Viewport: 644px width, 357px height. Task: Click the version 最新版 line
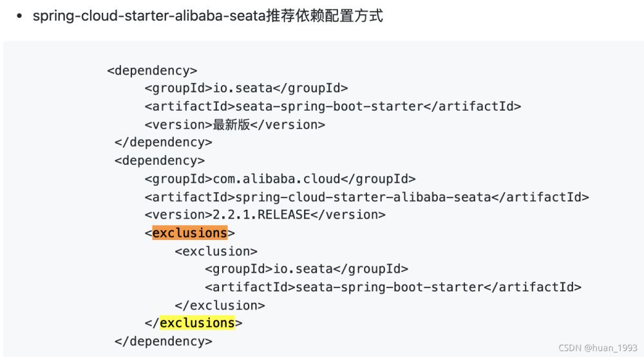pyautogui.click(x=234, y=124)
